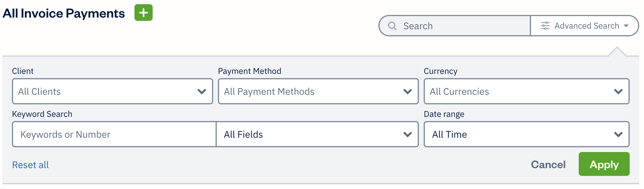Open the All Clients dropdown chevron
This screenshot has width=644, height=189.
[x=202, y=91]
